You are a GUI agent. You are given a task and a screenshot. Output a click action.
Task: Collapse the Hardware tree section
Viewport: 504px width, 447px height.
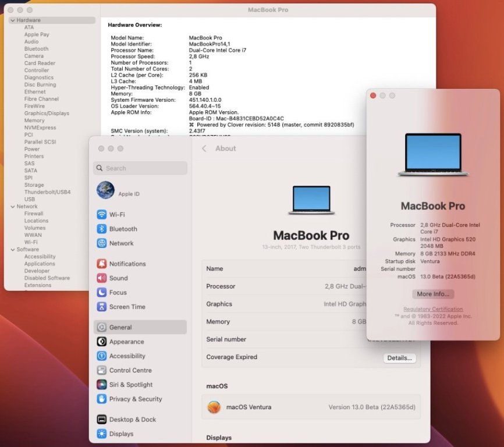click(12, 20)
